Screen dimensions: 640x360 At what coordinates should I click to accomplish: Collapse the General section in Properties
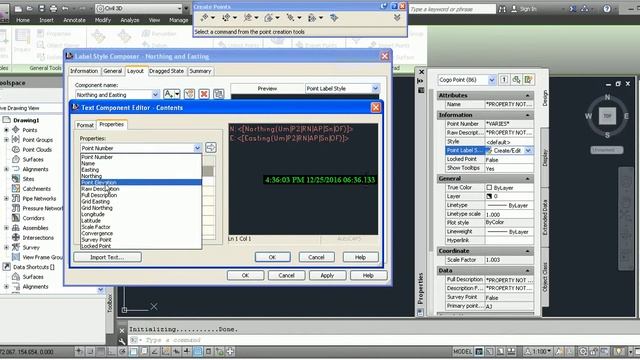coord(527,179)
